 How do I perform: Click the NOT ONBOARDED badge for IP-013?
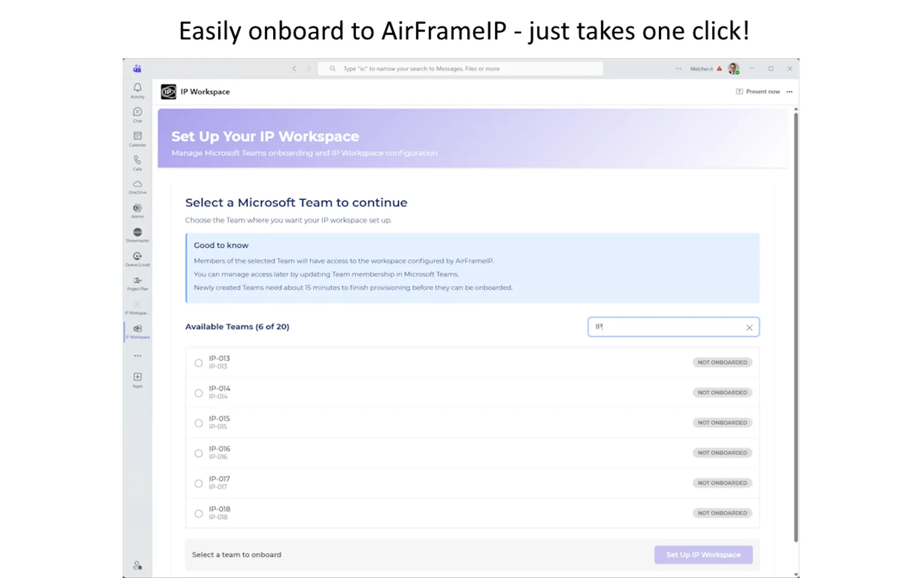pos(722,362)
